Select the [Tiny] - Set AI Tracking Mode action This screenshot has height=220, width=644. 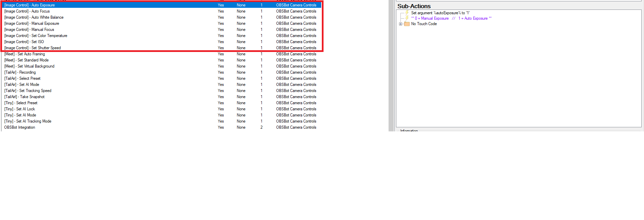28,122
